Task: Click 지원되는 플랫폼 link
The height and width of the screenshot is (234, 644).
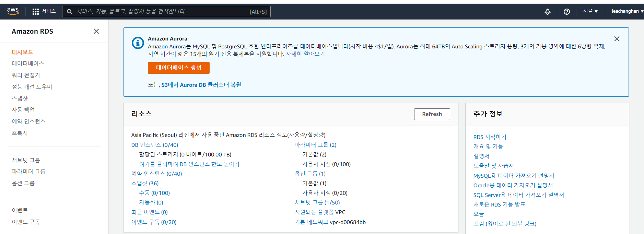Action: 314,212
